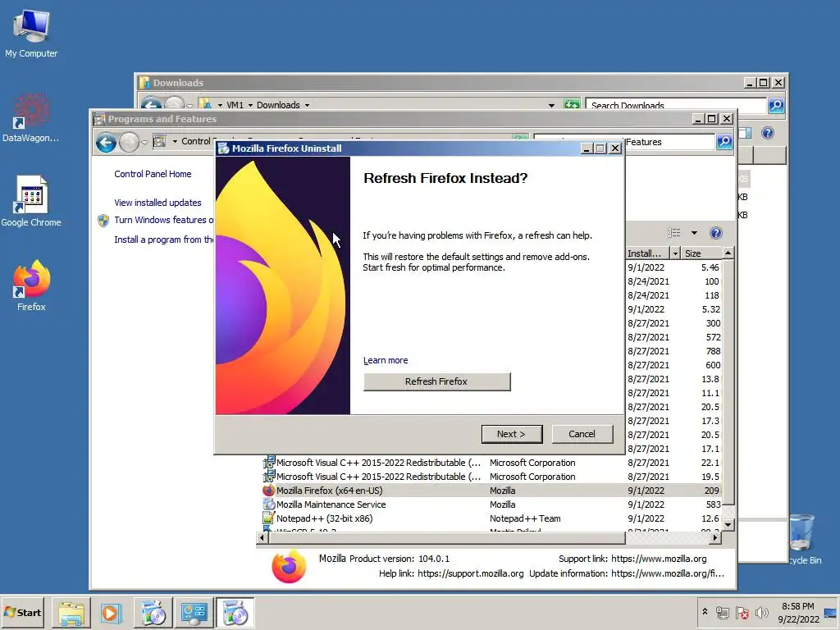The height and width of the screenshot is (630, 840).
Task: Select Mozilla Firefox (x64 en-US) row
Action: coord(491,491)
